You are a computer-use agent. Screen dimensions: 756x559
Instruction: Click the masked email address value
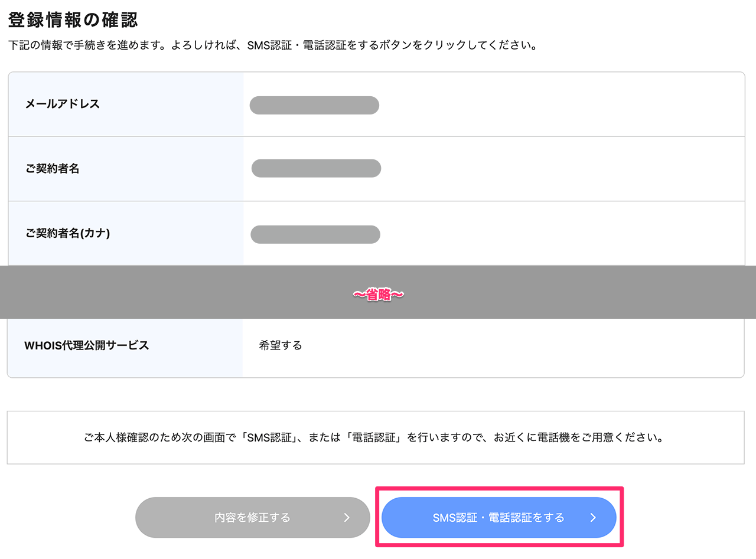click(x=314, y=105)
